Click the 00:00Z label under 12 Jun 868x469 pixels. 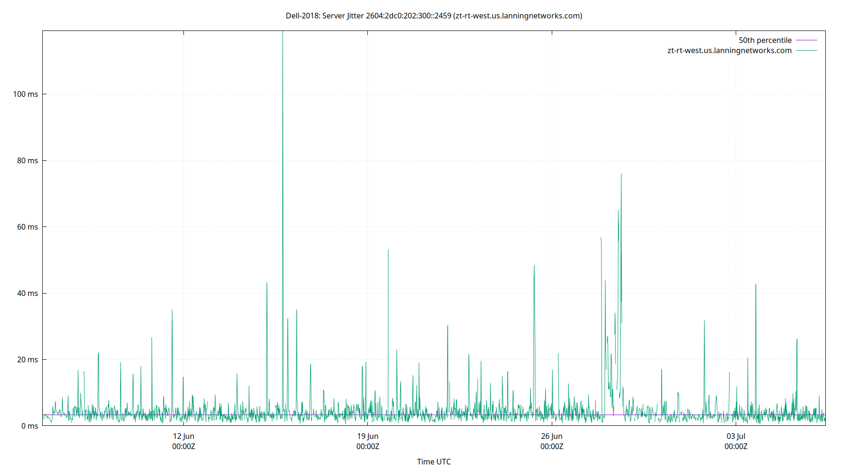click(184, 446)
